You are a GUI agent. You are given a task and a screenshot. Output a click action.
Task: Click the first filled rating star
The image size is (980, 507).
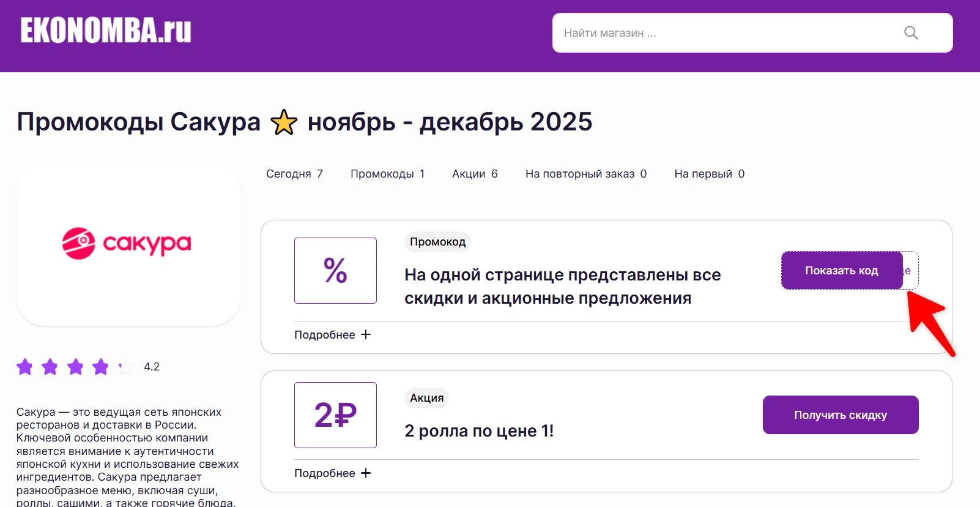coord(25,367)
